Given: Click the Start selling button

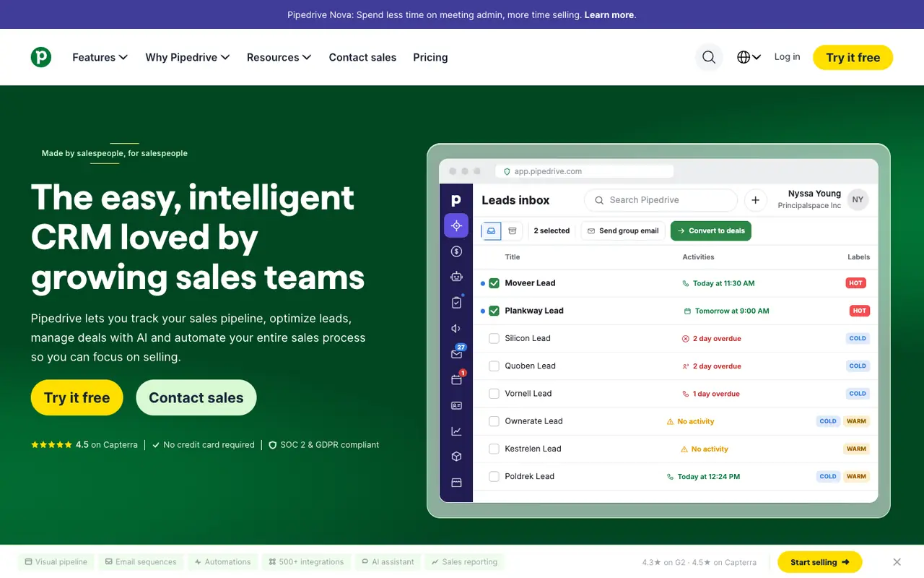Looking at the screenshot, I should (x=820, y=562).
